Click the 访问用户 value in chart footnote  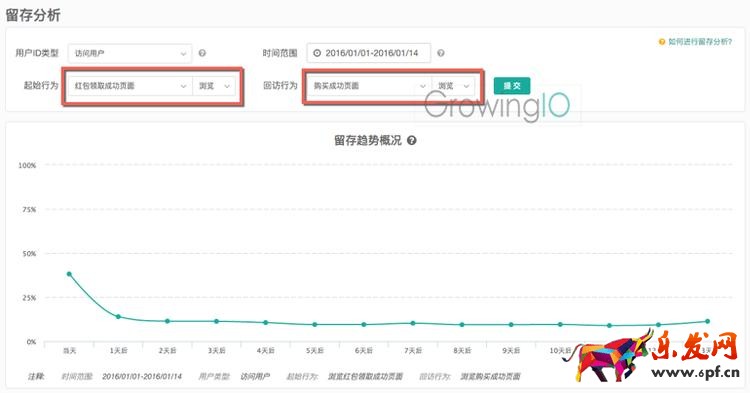(255, 377)
